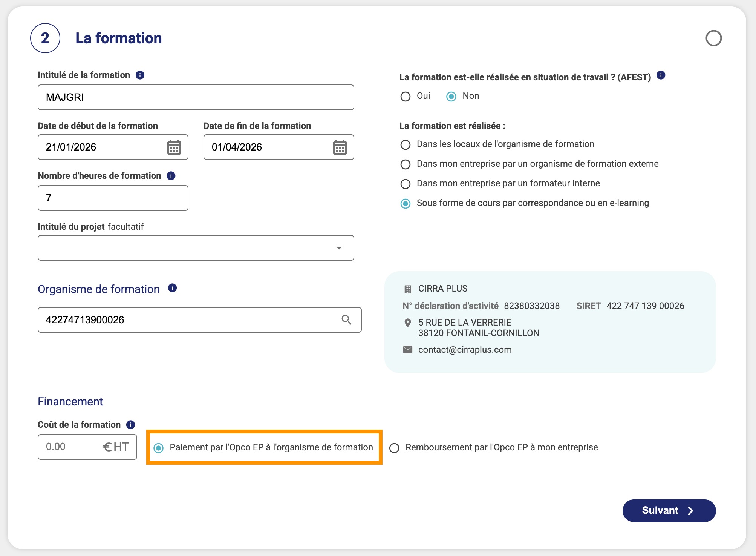
Task: Expand the Intitulé du projet dropdown
Action: coord(196,248)
